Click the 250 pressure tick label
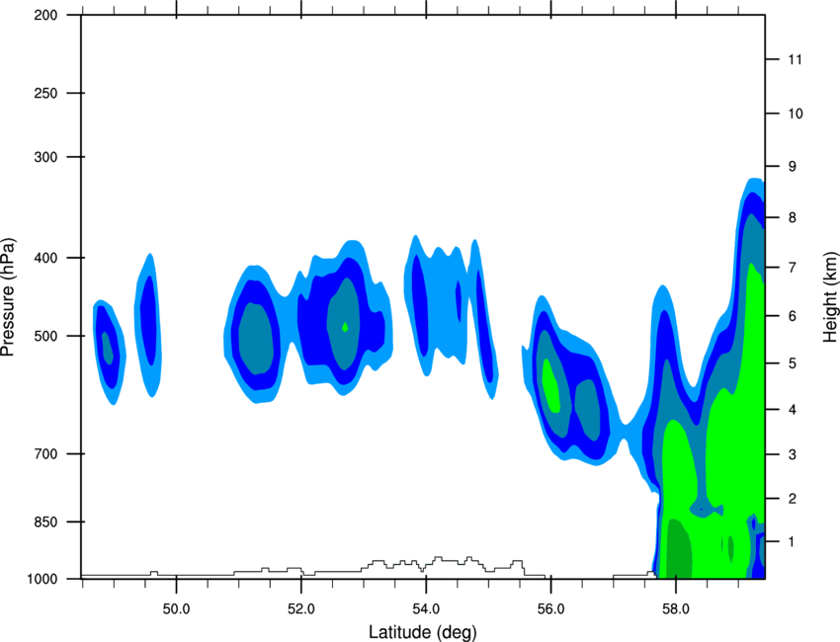Image resolution: width=840 pixels, height=642 pixels. [45, 93]
